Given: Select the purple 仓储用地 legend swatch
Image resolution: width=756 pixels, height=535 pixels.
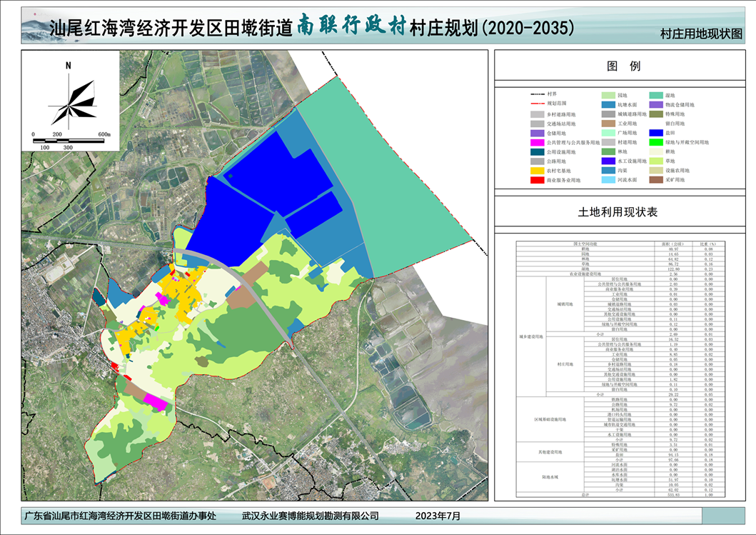Looking at the screenshot, I should pos(537,133).
